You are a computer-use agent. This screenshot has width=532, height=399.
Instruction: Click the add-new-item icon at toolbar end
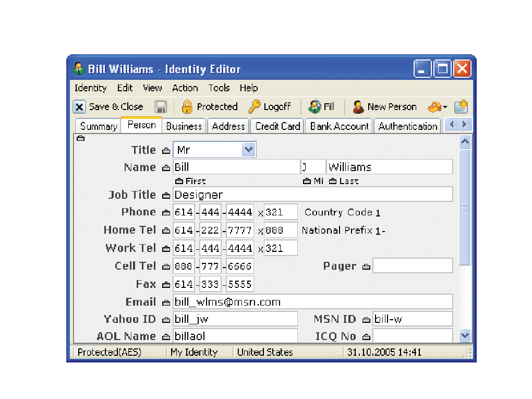[461, 106]
